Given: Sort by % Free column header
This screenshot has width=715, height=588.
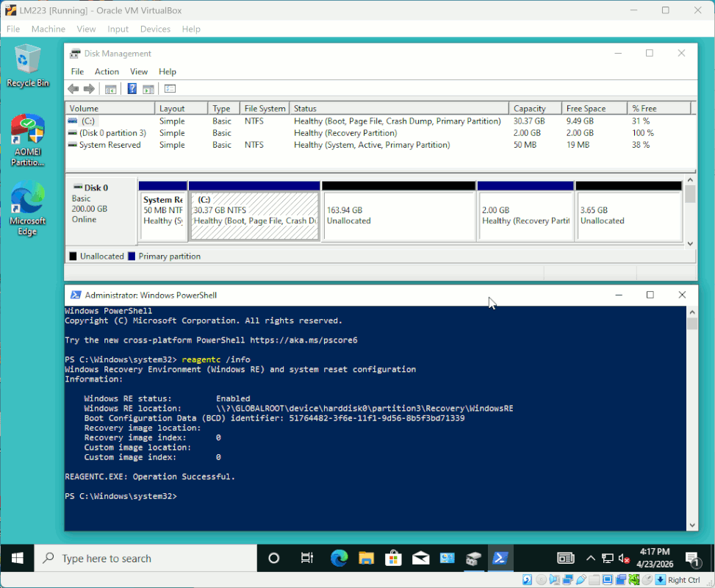Looking at the screenshot, I should 659,108.
